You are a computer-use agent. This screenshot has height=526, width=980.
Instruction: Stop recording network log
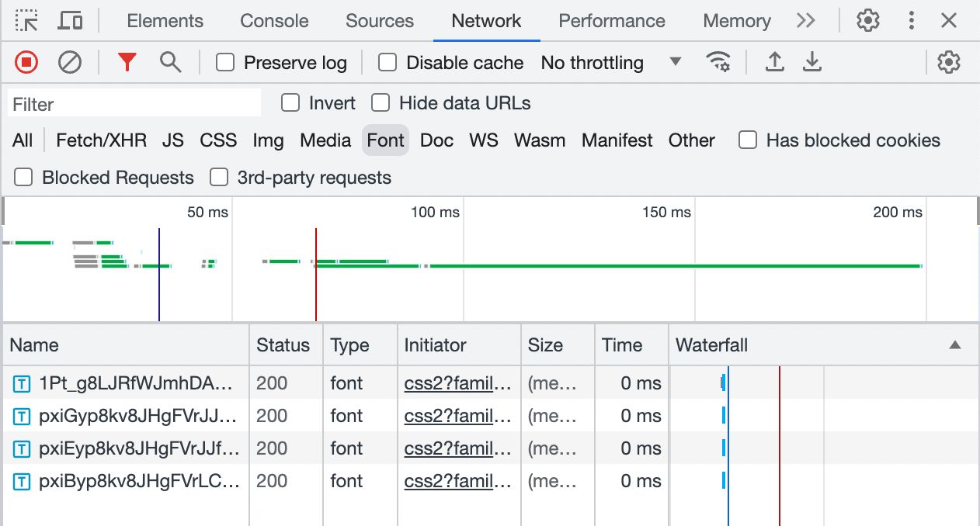click(26, 62)
